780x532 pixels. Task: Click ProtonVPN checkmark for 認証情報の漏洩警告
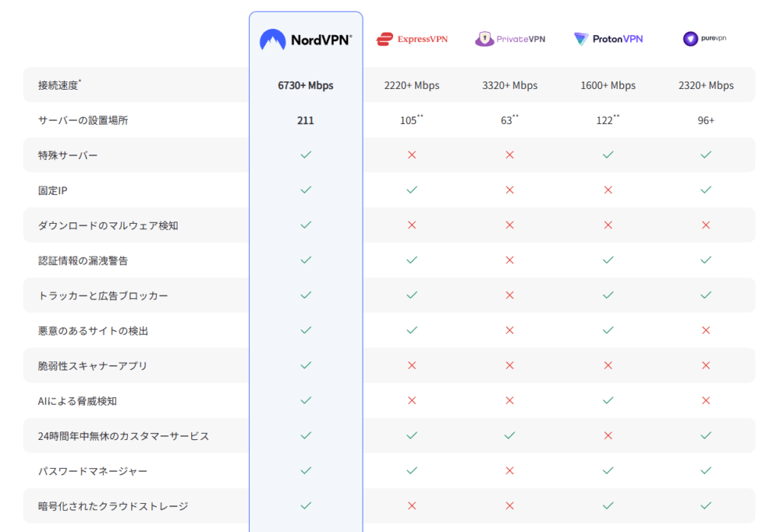(x=608, y=260)
